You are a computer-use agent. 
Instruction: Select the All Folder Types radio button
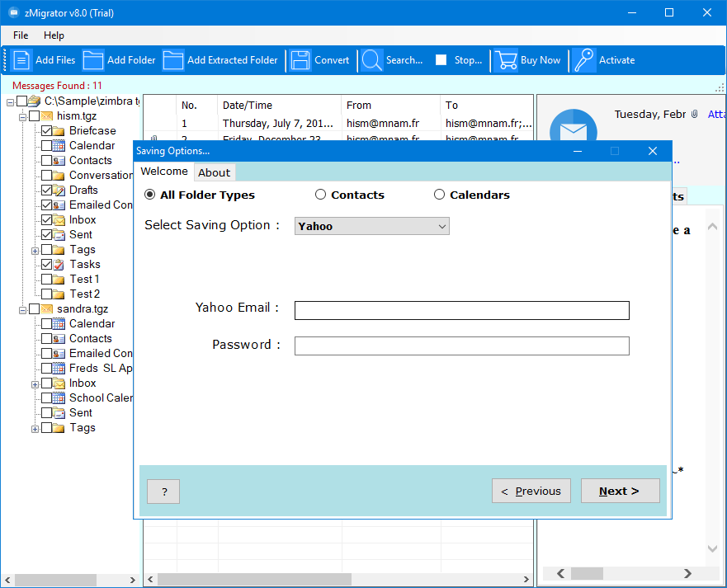click(x=149, y=195)
